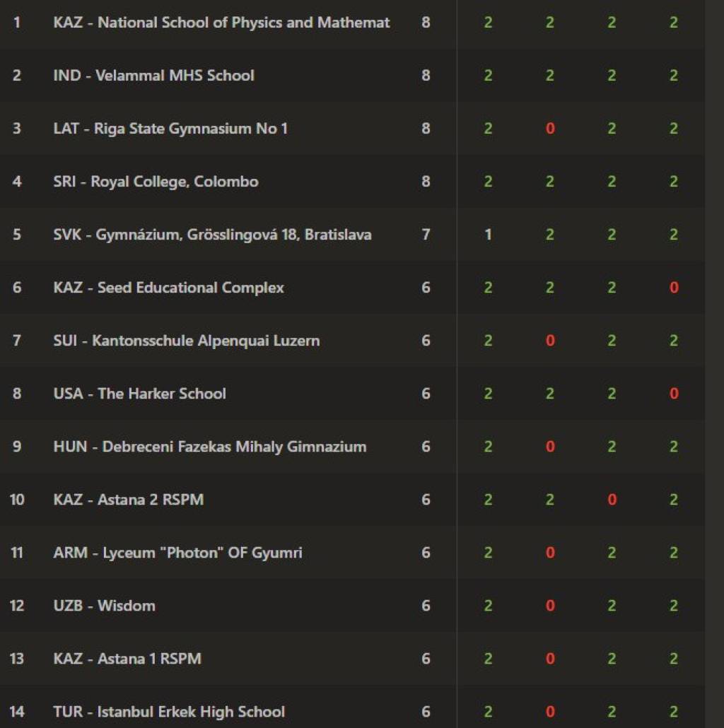This screenshot has height=728, width=724.
Task: Click red 0 in The Harker School row
Action: [674, 394]
